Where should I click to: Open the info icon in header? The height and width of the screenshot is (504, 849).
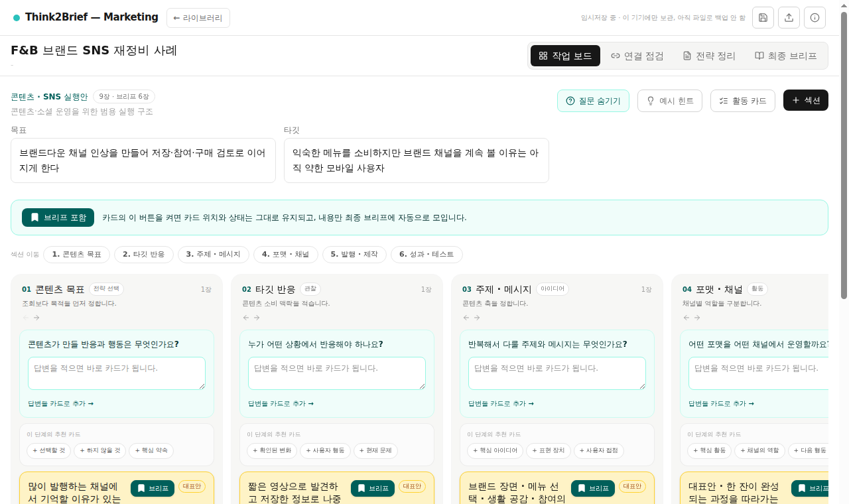click(815, 17)
